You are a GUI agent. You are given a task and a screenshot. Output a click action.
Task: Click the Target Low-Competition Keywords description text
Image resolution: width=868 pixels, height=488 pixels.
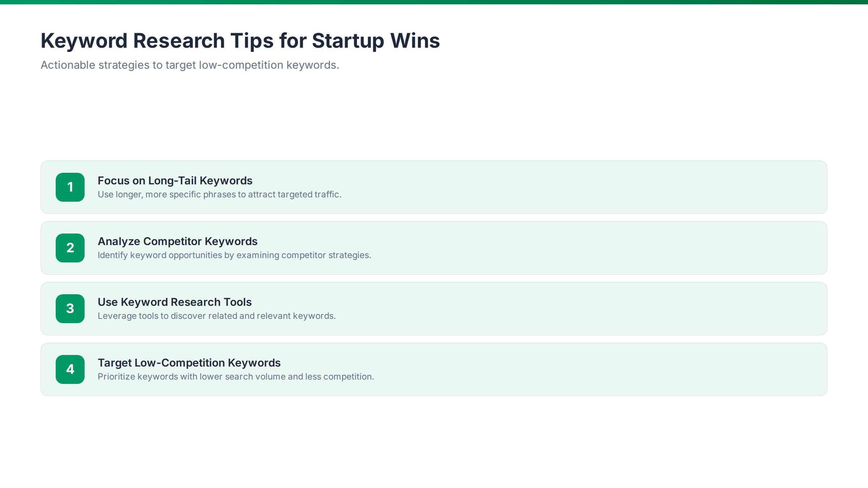pos(236,376)
